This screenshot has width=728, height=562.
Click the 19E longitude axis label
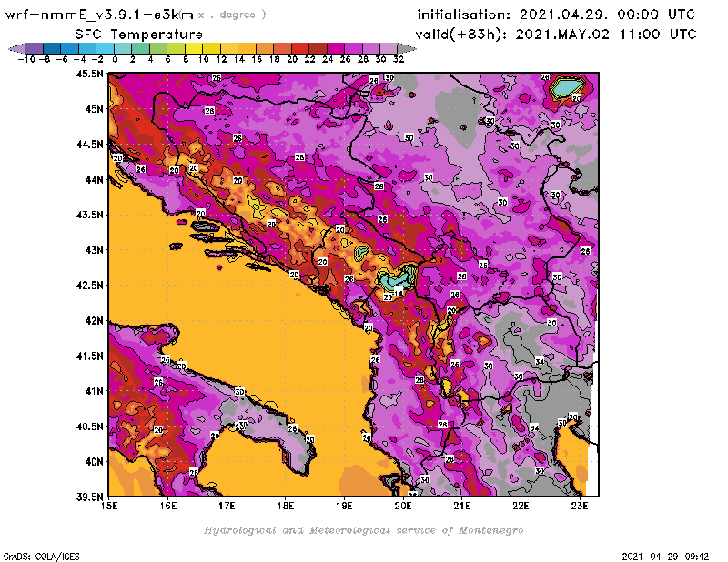345,503
